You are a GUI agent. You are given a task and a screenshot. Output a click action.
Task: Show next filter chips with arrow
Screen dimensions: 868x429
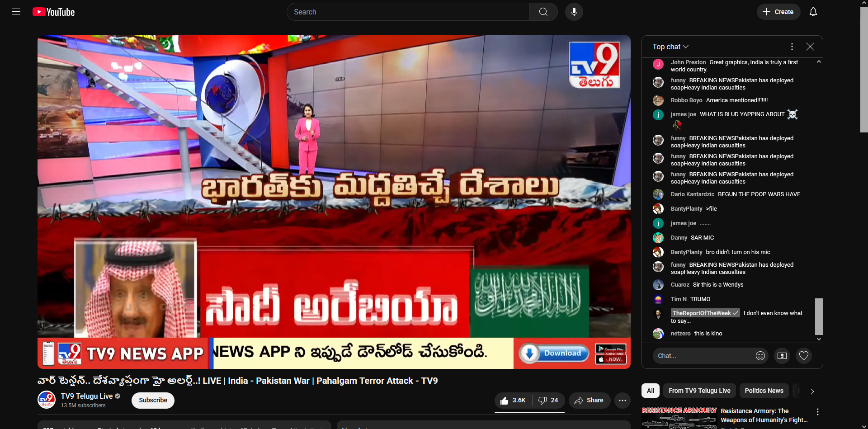[812, 391]
